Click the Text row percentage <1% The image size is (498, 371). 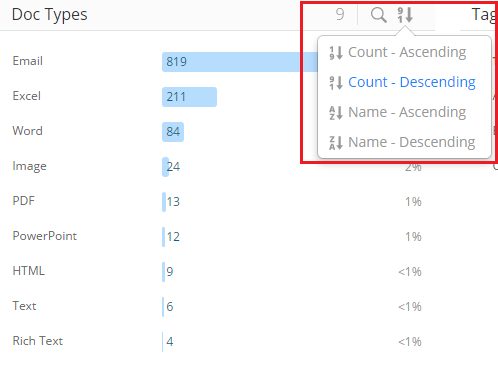[x=410, y=307]
